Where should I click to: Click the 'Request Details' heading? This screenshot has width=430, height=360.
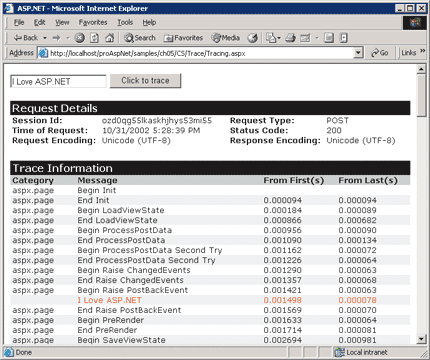[55, 108]
